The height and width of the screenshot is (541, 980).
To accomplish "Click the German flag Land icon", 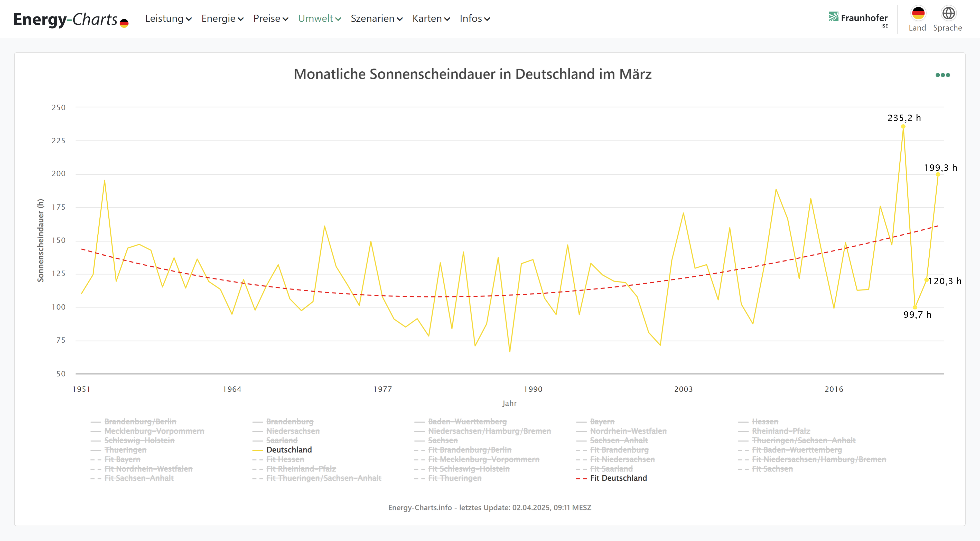I will pyautogui.click(x=918, y=13).
